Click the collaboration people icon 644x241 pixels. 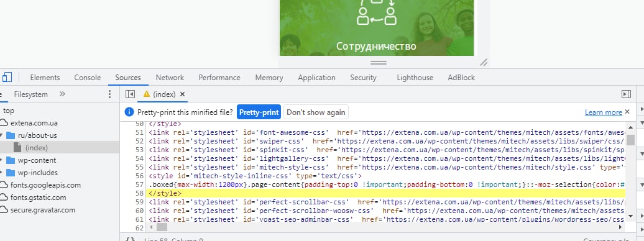377,12
